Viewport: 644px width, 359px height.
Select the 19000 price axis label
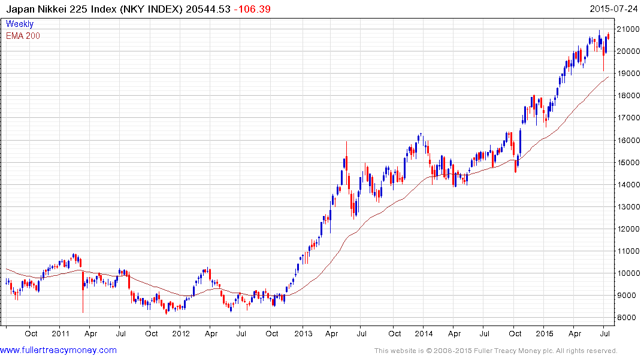pos(628,74)
